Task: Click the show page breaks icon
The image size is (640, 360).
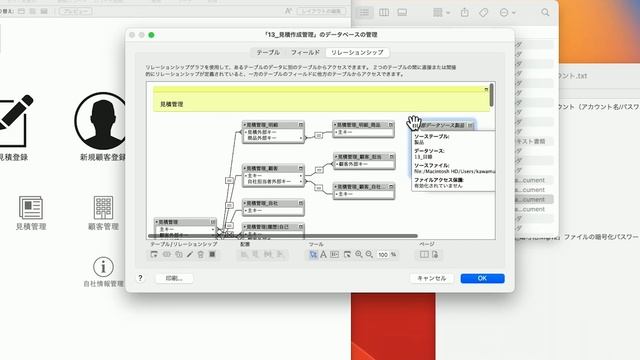Action: pyautogui.click(x=424, y=254)
